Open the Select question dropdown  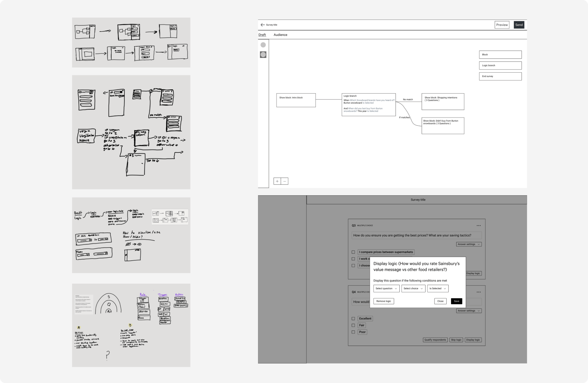[386, 288]
